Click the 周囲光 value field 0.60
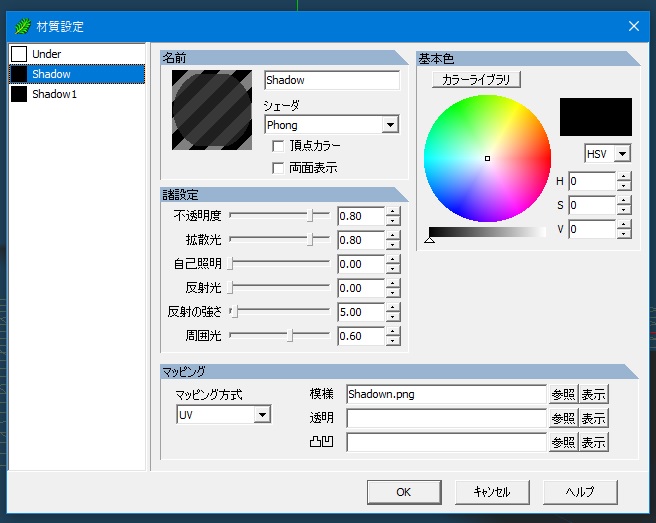Viewport: 656px width, 523px height. [361, 336]
